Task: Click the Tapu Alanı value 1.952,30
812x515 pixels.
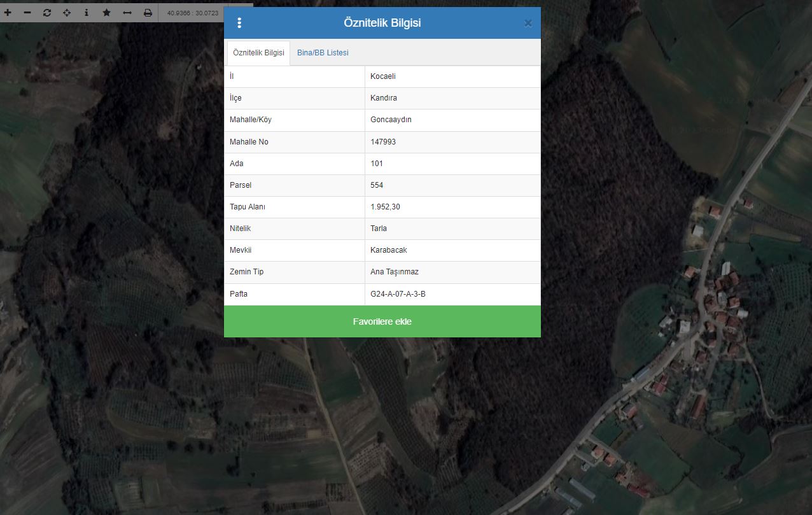Action: 385,207
